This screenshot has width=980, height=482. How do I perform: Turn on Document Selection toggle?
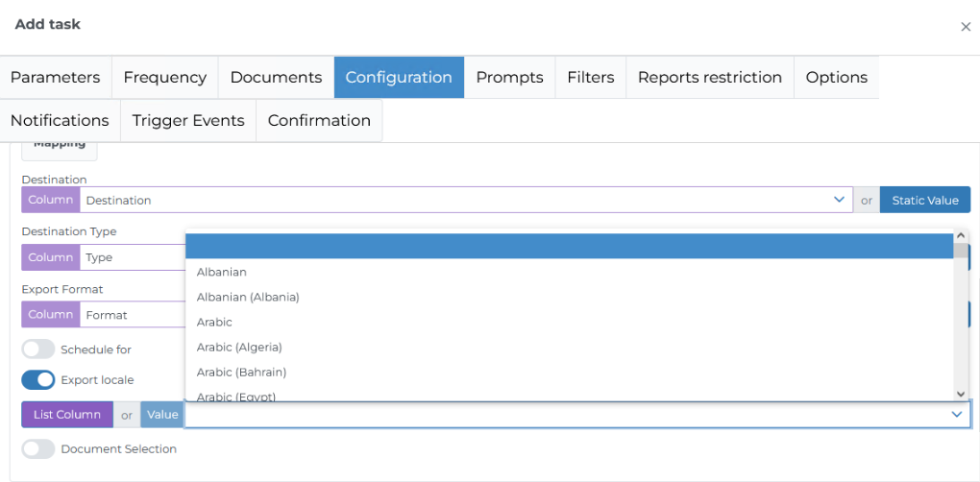38,449
